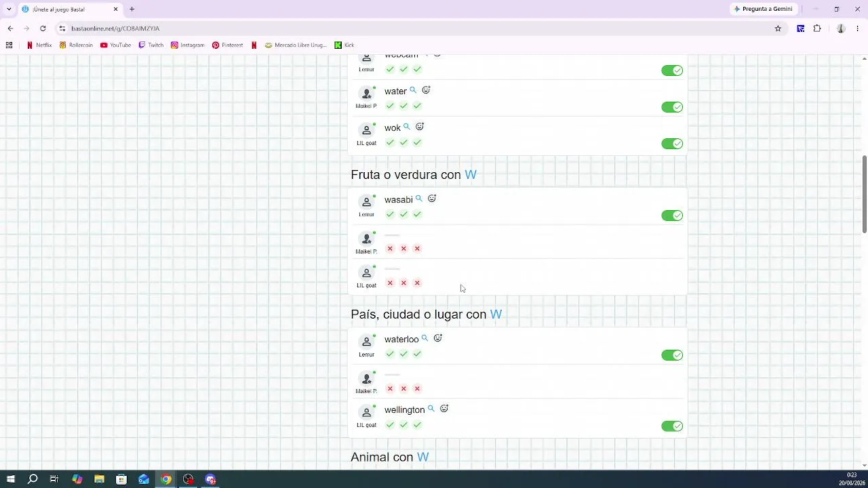
Task: Look up wellington with the magnifier icon
Action: click(431, 409)
